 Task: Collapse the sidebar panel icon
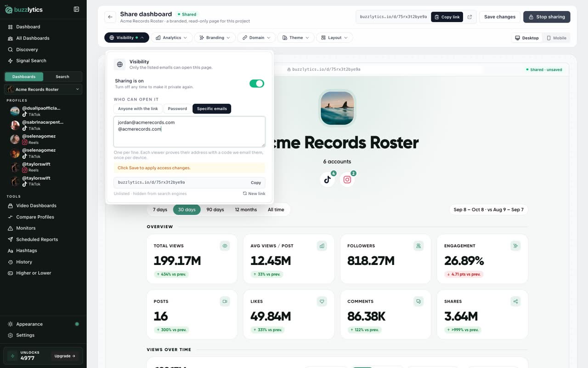tap(76, 9)
